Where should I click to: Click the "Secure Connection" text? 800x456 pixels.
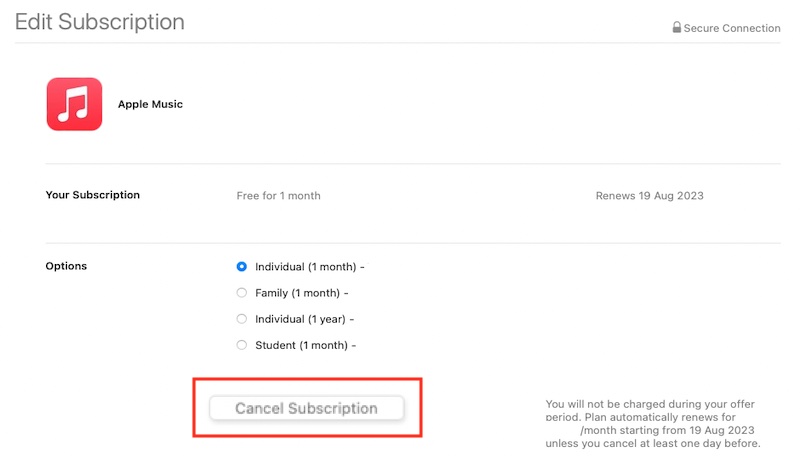coord(732,28)
